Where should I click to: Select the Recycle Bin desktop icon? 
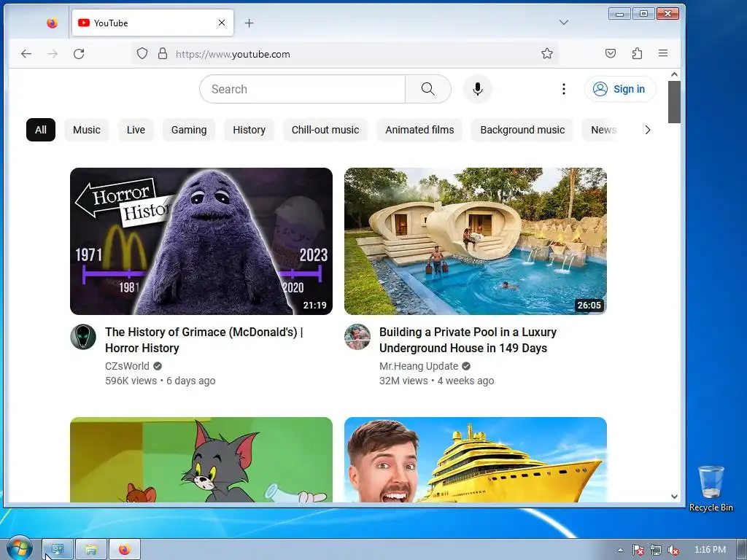[711, 489]
